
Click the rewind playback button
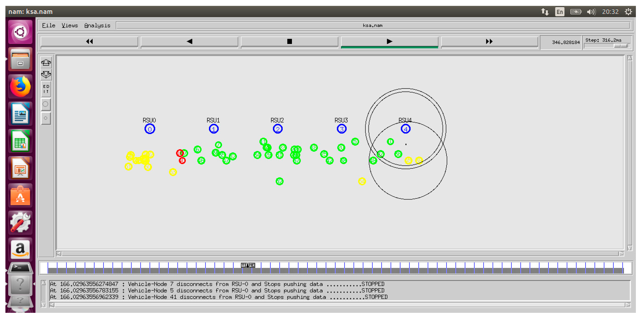pos(89,41)
